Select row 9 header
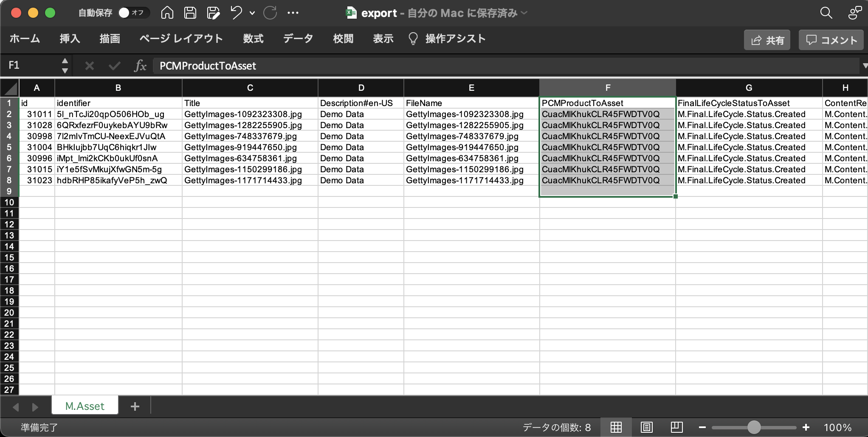Viewport: 868px width, 437px height. 9,191
